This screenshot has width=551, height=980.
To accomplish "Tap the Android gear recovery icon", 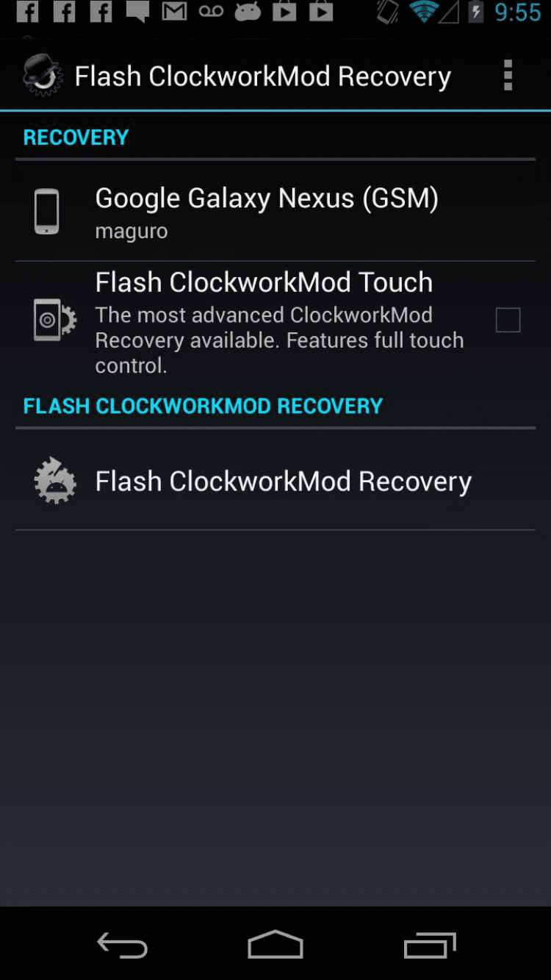I will [55, 481].
